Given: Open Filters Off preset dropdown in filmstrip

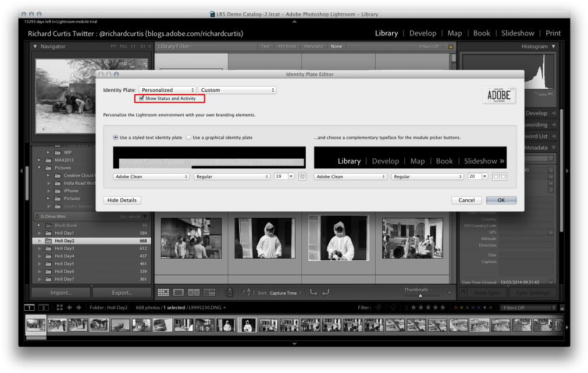Looking at the screenshot, I should pos(528,307).
